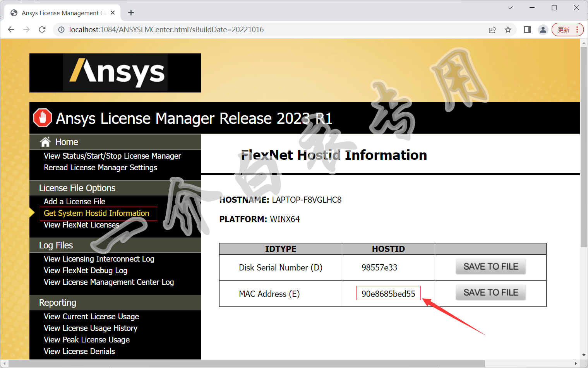Close the Ansys License Management tab
Image resolution: width=588 pixels, height=368 pixels.
(113, 13)
